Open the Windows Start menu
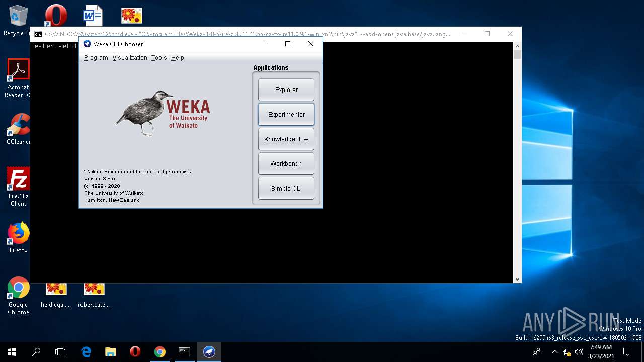 12,352
